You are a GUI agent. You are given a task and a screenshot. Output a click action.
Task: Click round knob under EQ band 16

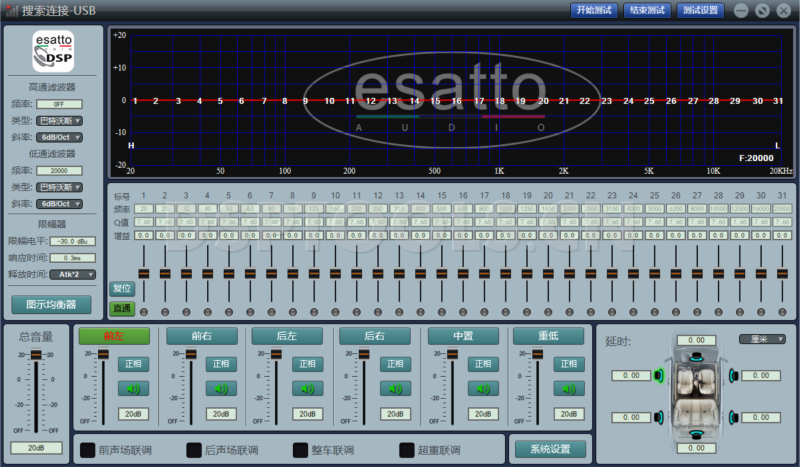[463, 312]
